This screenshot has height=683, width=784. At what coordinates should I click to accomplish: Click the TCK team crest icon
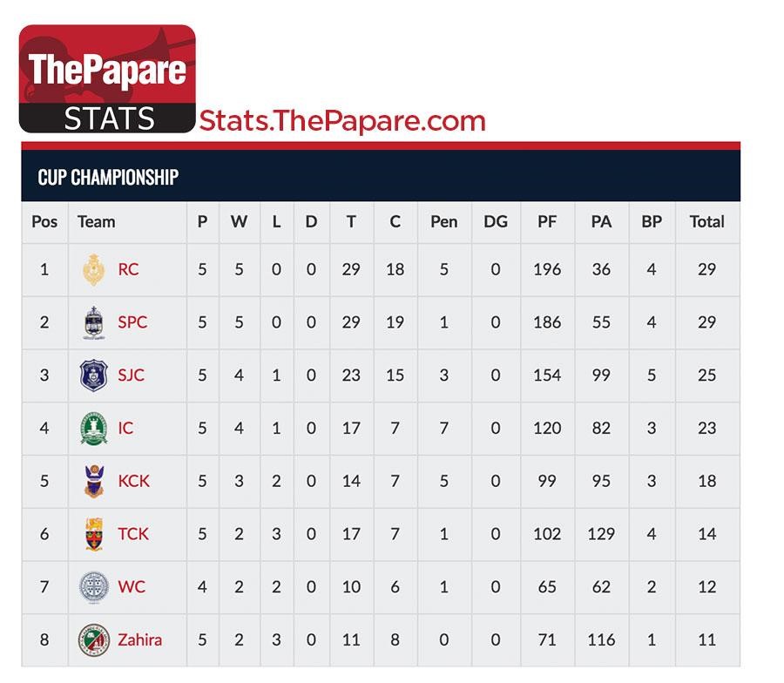(x=94, y=534)
